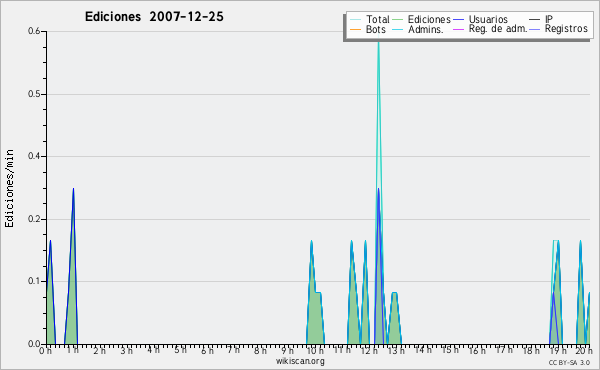Viewport: 600px width, 370px height.
Task: Select the Usuarios legend entry
Action: pyautogui.click(x=481, y=19)
